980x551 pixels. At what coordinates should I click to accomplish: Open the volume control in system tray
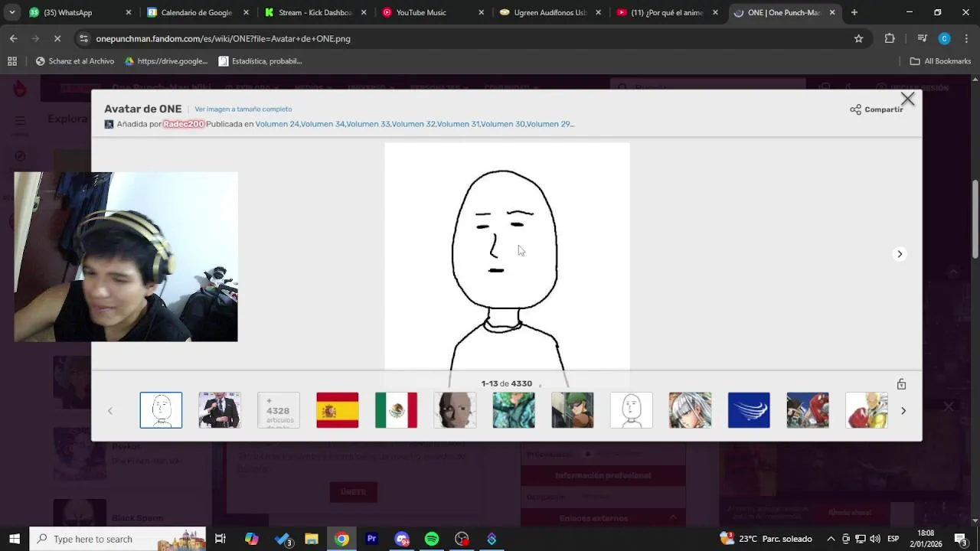[x=875, y=539]
